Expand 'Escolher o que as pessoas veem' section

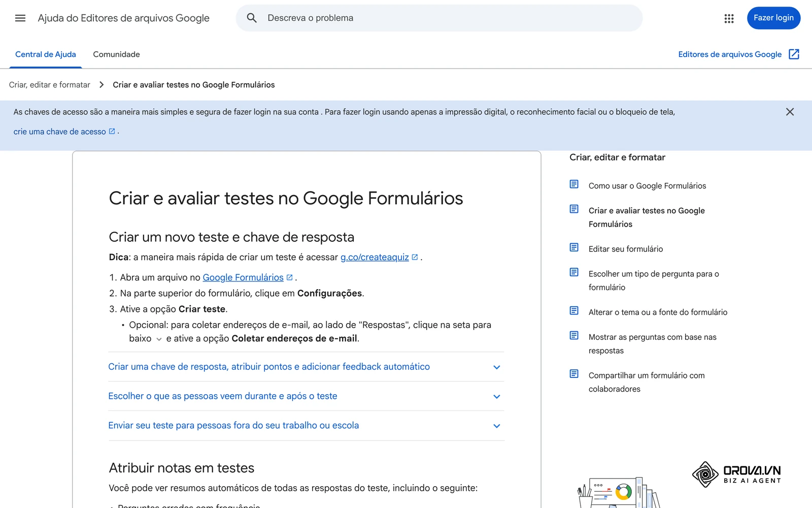(306, 396)
